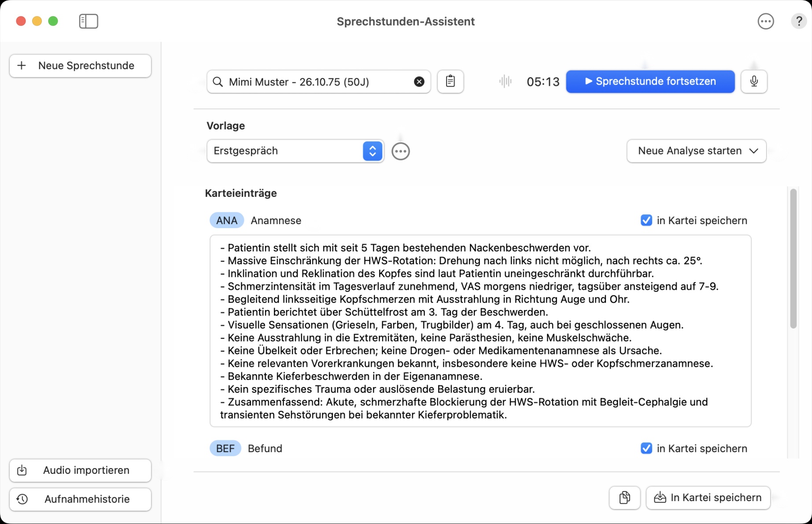Clear the patient search field

[419, 81]
